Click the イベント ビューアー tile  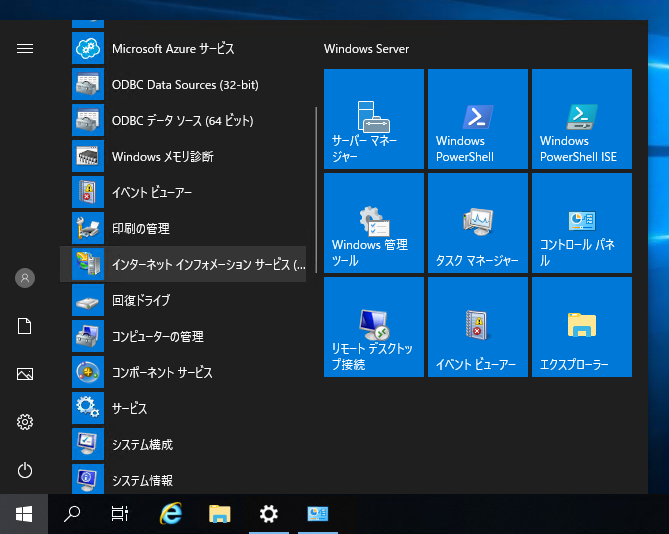point(478,327)
